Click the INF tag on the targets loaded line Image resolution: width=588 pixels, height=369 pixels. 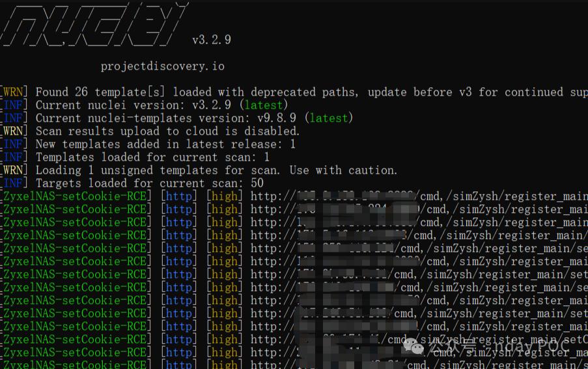[13, 183]
